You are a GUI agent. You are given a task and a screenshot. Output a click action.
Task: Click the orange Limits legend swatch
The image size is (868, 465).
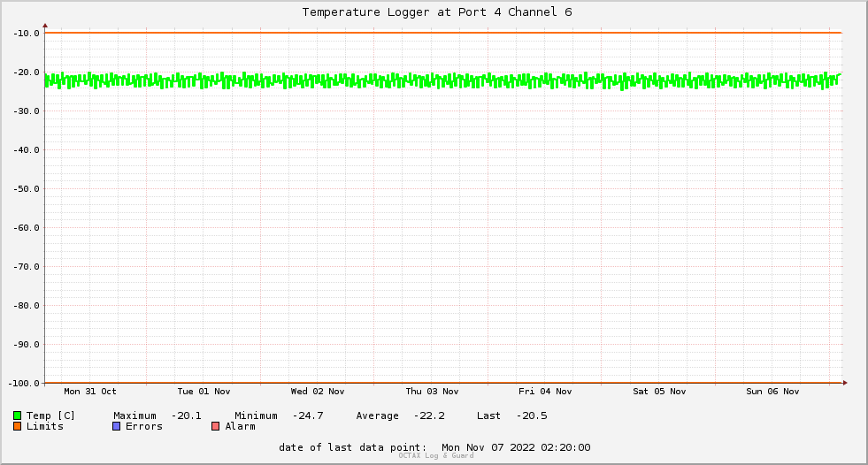tap(17, 426)
